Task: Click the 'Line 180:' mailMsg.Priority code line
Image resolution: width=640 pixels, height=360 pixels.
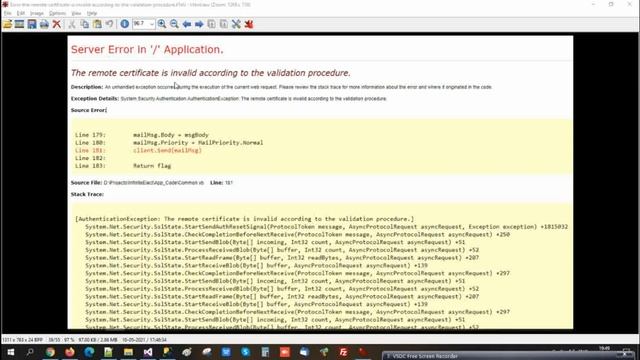Action: (169, 142)
